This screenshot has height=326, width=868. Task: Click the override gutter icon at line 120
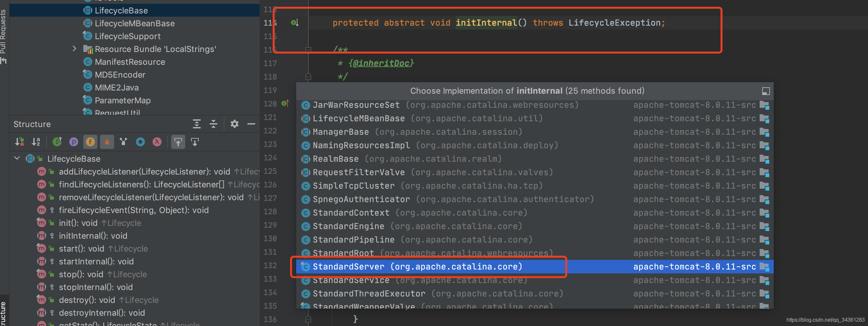click(285, 104)
